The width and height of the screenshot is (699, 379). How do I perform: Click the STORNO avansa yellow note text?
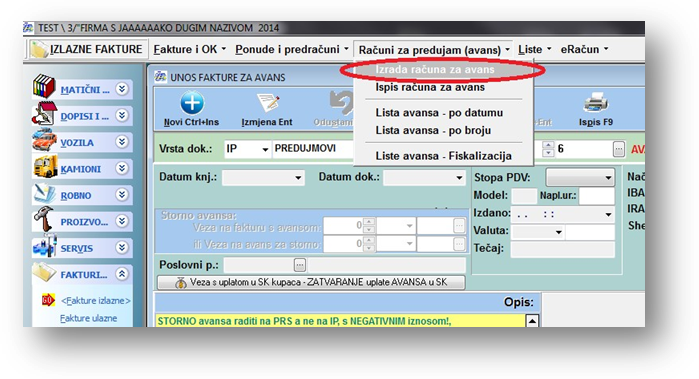pyautogui.click(x=304, y=321)
